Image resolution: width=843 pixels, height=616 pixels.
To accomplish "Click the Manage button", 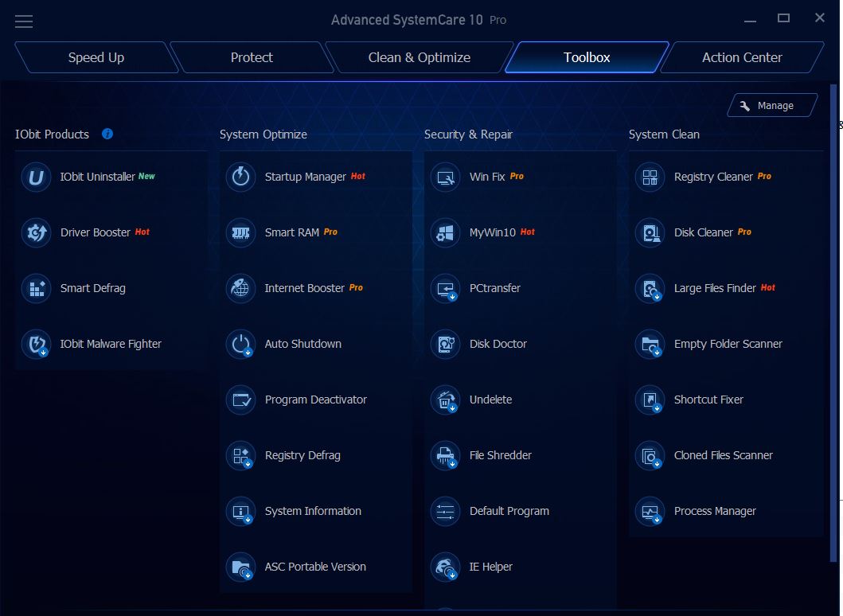I will pyautogui.click(x=771, y=104).
